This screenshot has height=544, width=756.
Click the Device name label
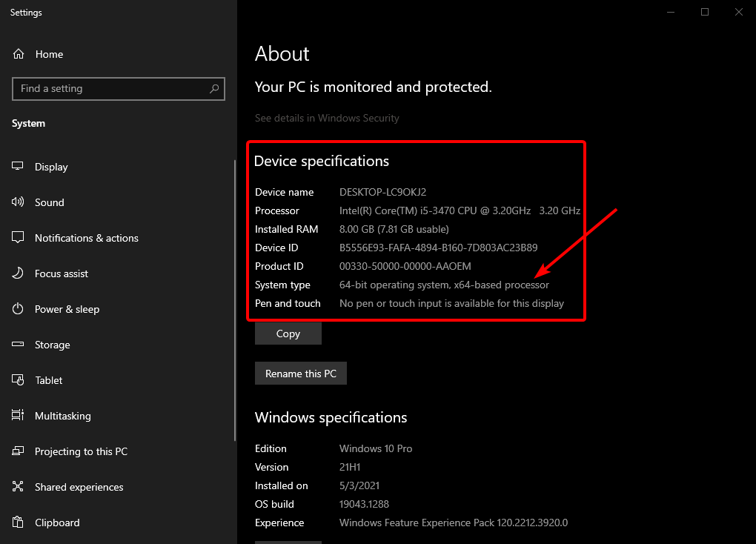click(x=284, y=192)
